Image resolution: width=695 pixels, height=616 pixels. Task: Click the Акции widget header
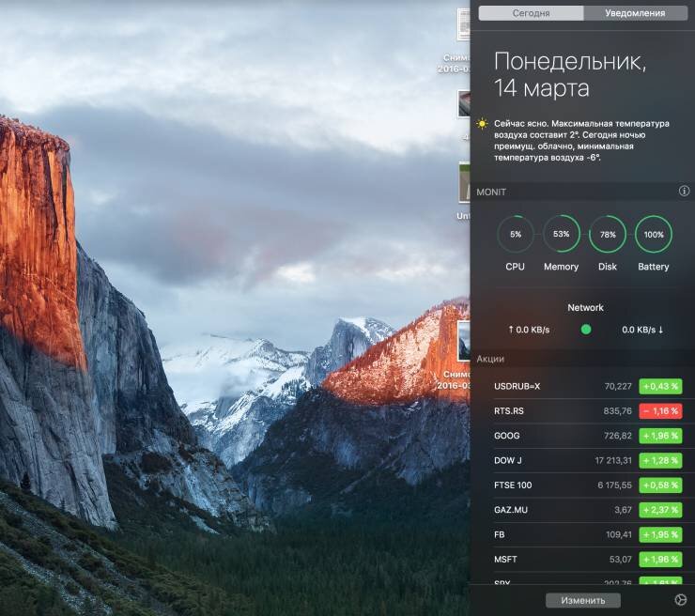[582, 359]
